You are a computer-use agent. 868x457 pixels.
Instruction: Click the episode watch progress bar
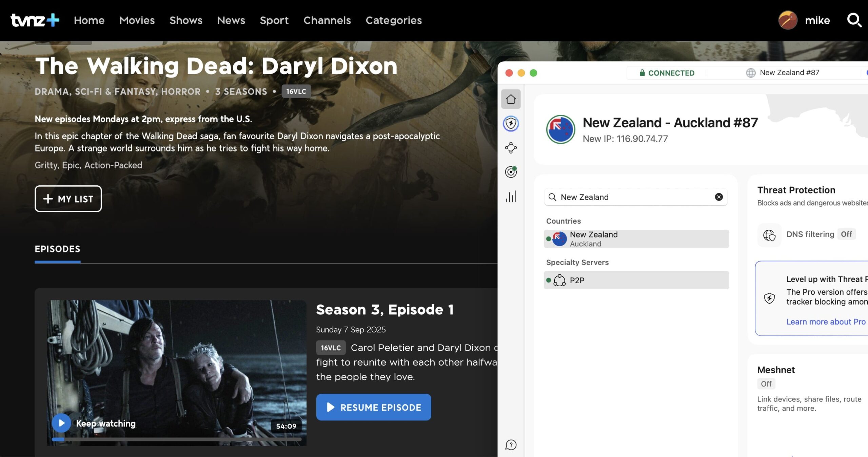click(176, 439)
